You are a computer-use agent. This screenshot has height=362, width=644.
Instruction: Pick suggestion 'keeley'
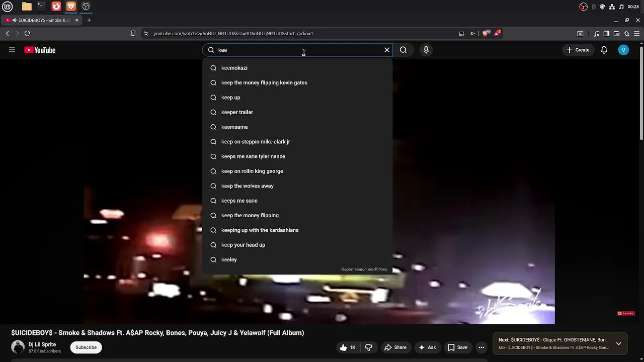click(297, 259)
